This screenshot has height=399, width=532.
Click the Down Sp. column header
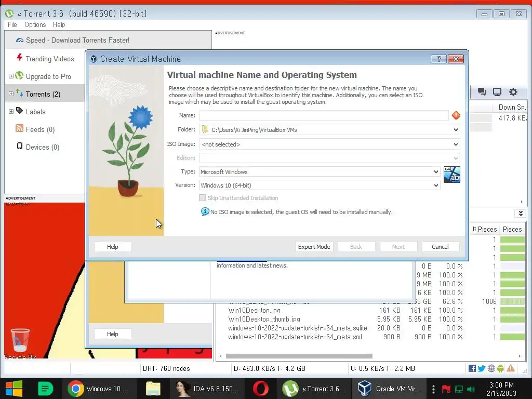click(512, 107)
